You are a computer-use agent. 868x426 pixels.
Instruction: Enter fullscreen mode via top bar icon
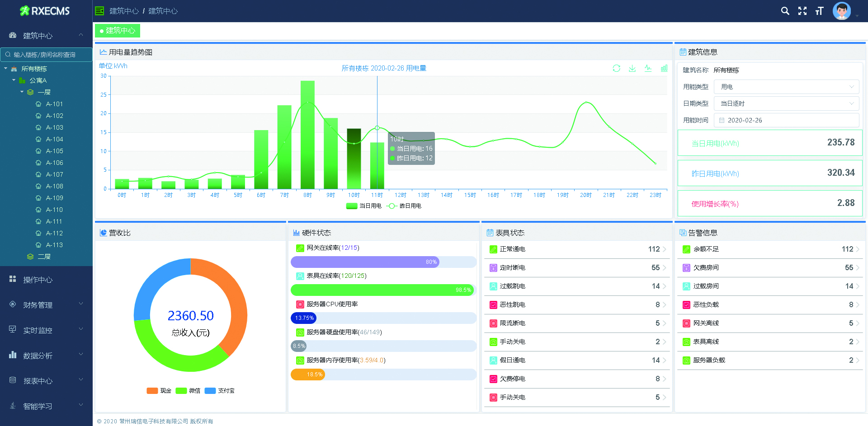pyautogui.click(x=802, y=11)
